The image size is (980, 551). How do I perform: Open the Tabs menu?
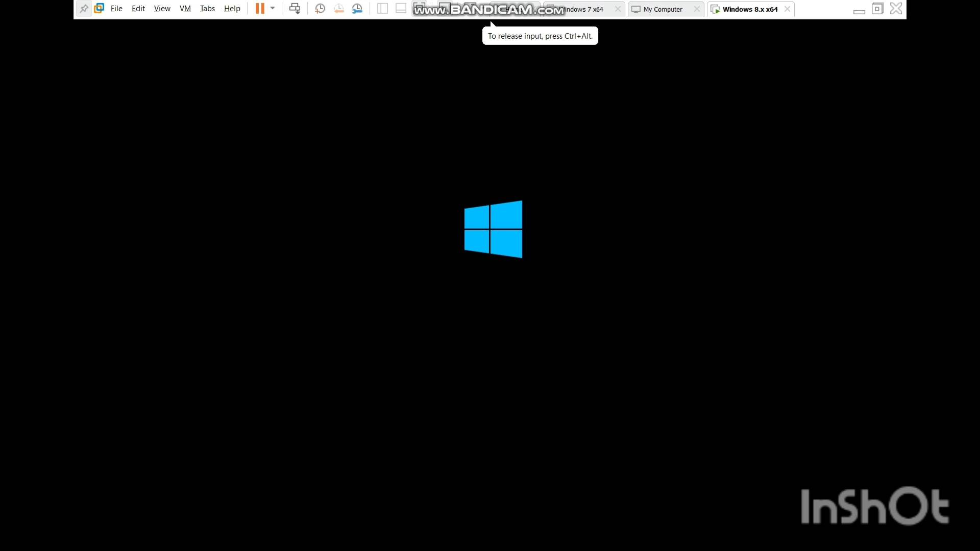[x=207, y=9]
